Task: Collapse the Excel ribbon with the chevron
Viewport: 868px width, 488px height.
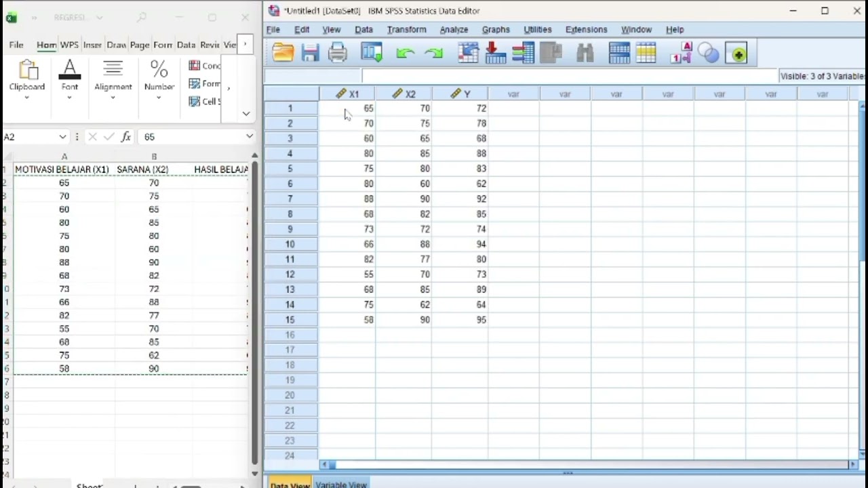Action: pyautogui.click(x=246, y=114)
